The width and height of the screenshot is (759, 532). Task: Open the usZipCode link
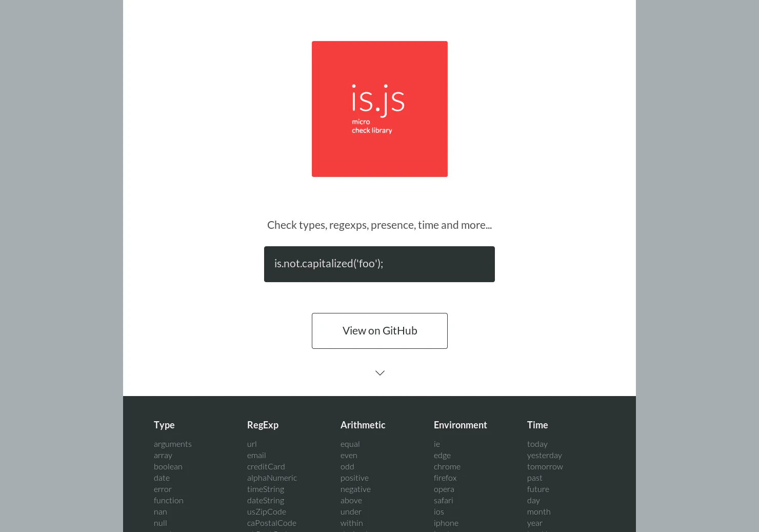coord(267,512)
